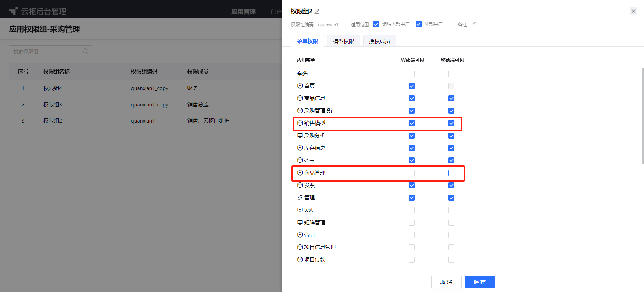Click the cube icon beside 项目付款
The width and height of the screenshot is (644, 292).
pyautogui.click(x=300, y=259)
